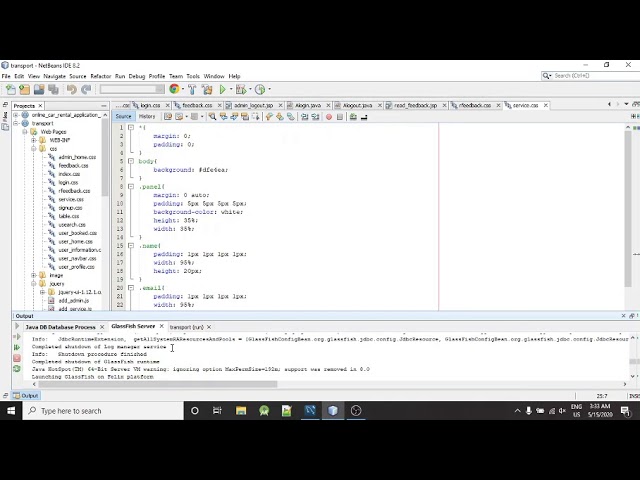This screenshot has height=480, width=640.
Task: Click the Find Next Occurrence editor icon
Action: point(234,117)
